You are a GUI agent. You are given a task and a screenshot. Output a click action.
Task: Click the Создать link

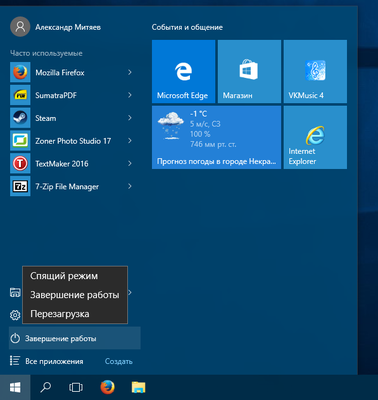(x=119, y=361)
